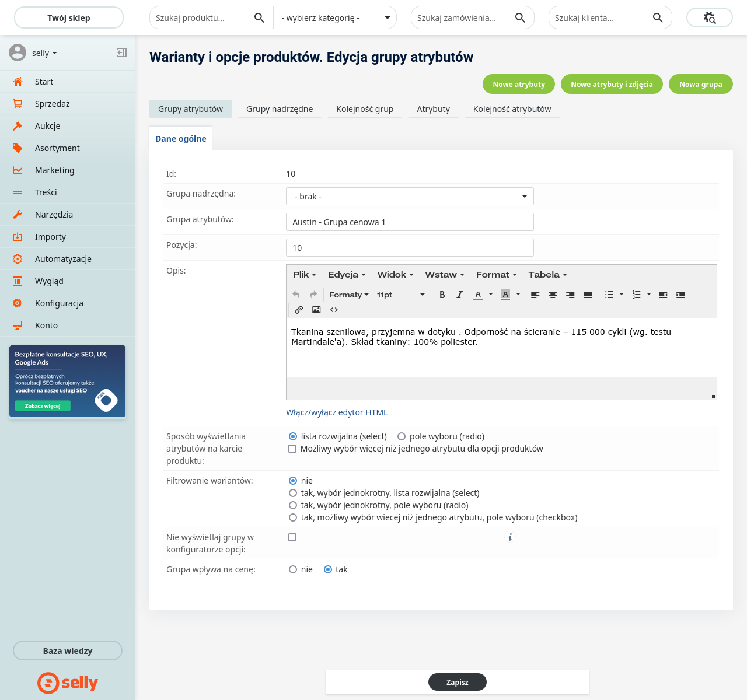
Task: Enable multiple attribute selection checkbox
Action: pyautogui.click(x=292, y=449)
